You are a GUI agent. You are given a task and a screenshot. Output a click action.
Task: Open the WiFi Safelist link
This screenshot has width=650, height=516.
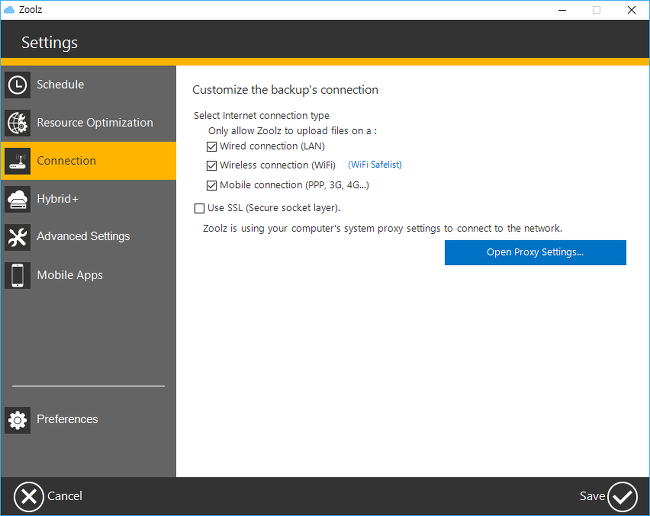pyautogui.click(x=375, y=165)
